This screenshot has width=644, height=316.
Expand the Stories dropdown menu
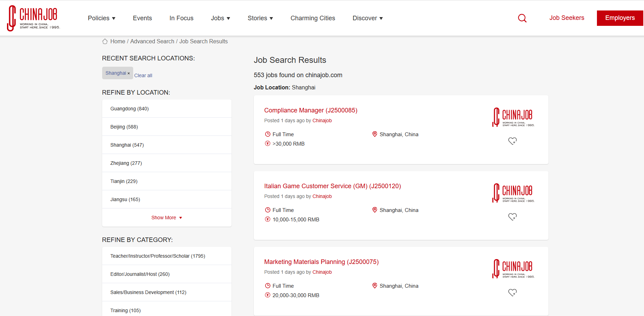click(260, 18)
